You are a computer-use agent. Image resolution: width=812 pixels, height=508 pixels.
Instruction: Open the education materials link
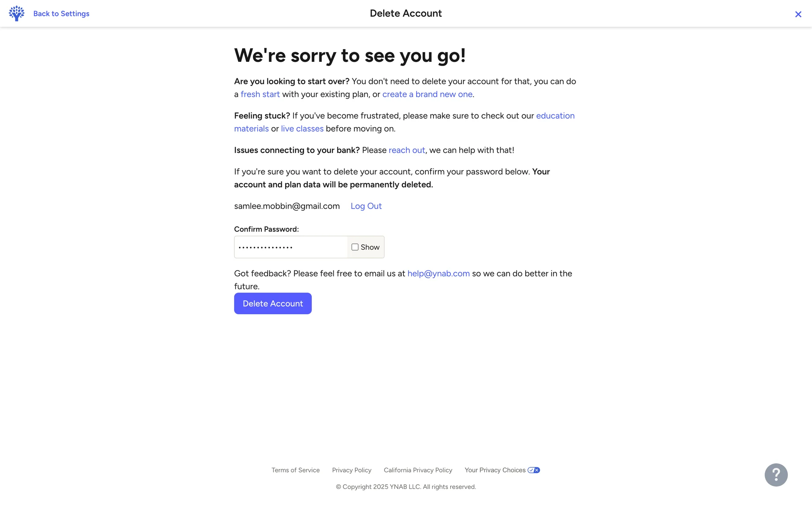(x=555, y=116)
